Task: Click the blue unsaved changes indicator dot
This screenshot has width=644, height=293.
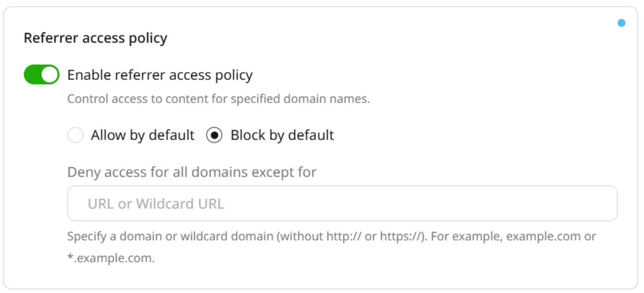Action: pyautogui.click(x=622, y=23)
